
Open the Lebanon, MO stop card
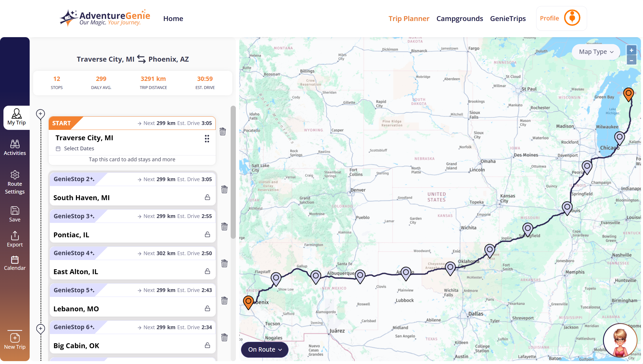pyautogui.click(x=132, y=300)
